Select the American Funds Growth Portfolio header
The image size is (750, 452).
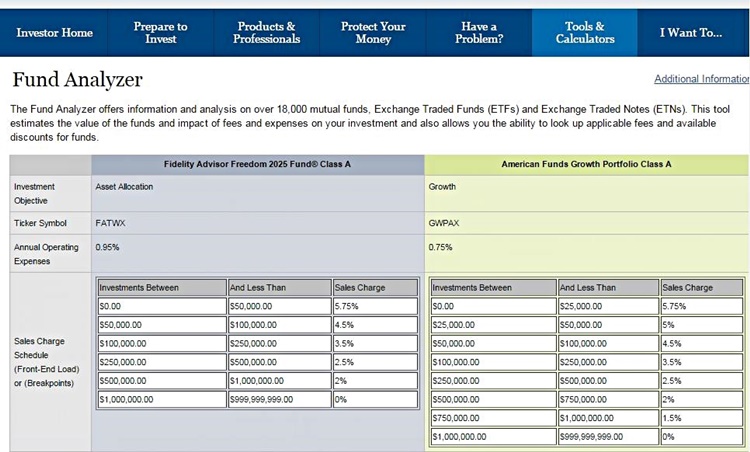(x=586, y=165)
